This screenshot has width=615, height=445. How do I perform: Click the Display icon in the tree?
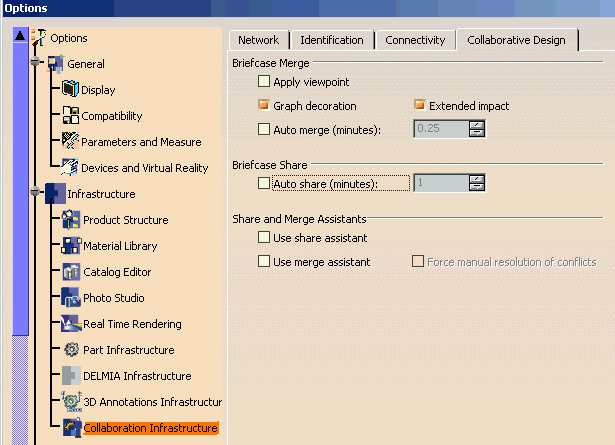[x=70, y=90]
